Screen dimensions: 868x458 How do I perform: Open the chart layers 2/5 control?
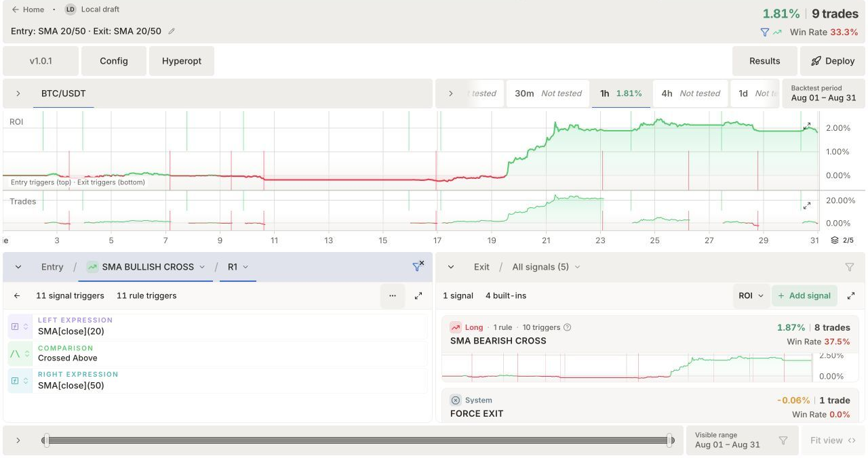point(842,240)
